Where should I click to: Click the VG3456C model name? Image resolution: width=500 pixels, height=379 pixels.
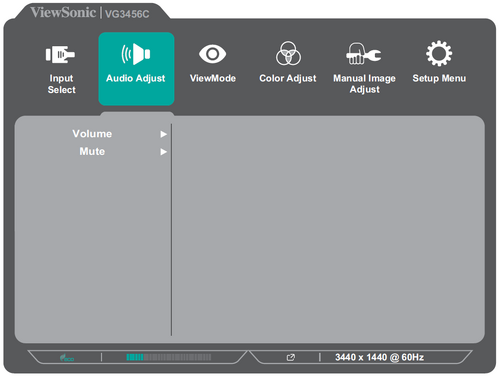[127, 14]
